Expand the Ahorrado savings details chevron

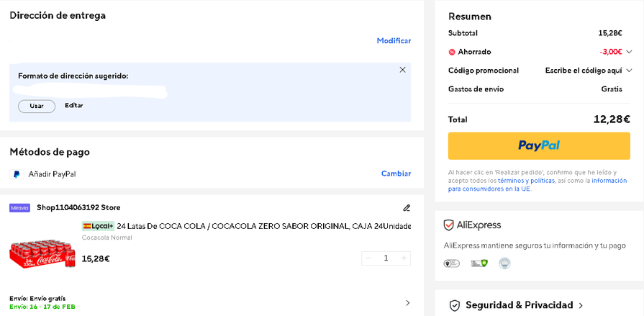pyautogui.click(x=629, y=53)
